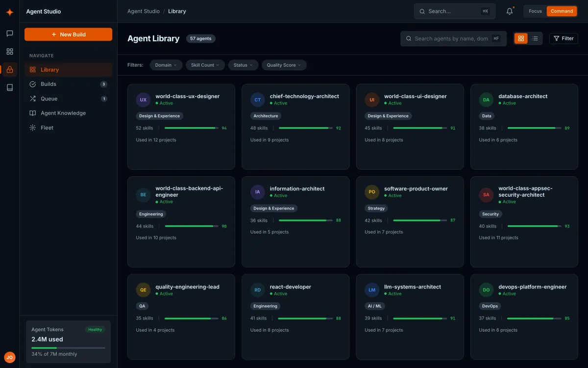Toggle Focus mode
This screenshot has height=368, width=588.
[535, 11]
